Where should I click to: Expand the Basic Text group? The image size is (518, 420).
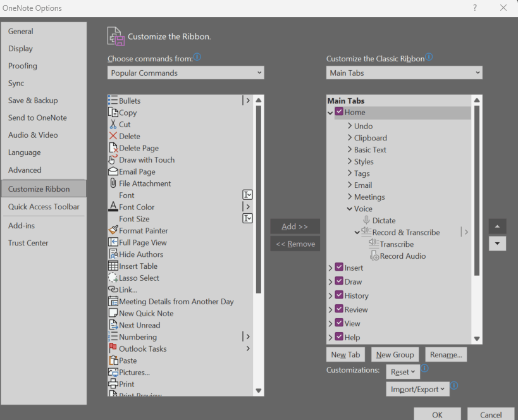pos(350,149)
